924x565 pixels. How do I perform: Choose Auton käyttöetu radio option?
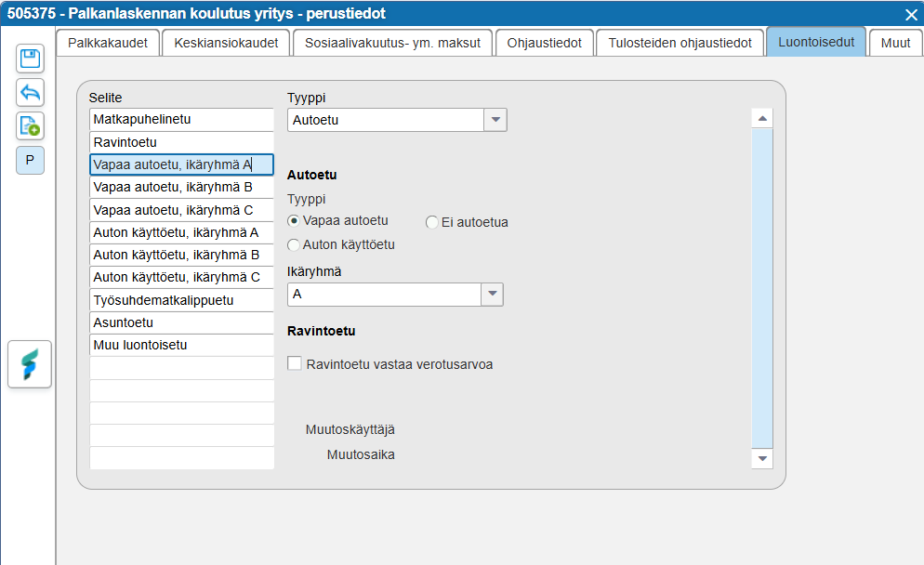(294, 244)
